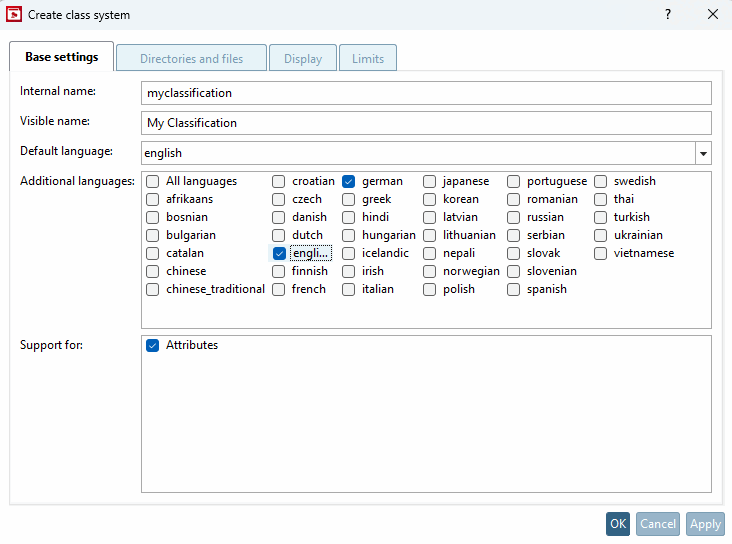Viewport: 732px width, 544px height.
Task: Switch to the Base settings tab
Action: 62,57
